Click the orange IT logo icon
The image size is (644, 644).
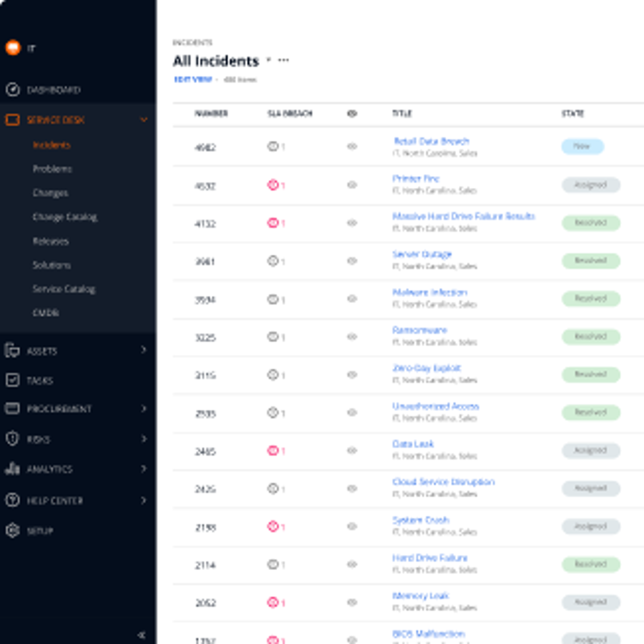tap(13, 48)
